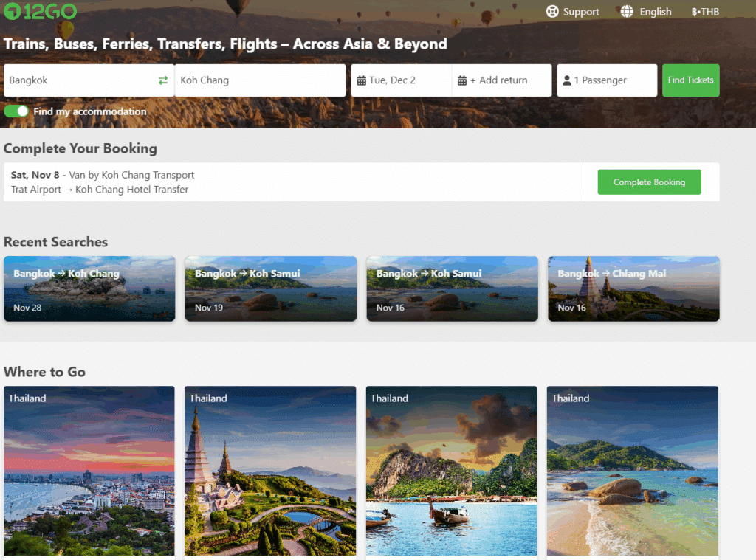Click the Support lifebuoy icon
The width and height of the screenshot is (756, 560).
click(x=552, y=12)
